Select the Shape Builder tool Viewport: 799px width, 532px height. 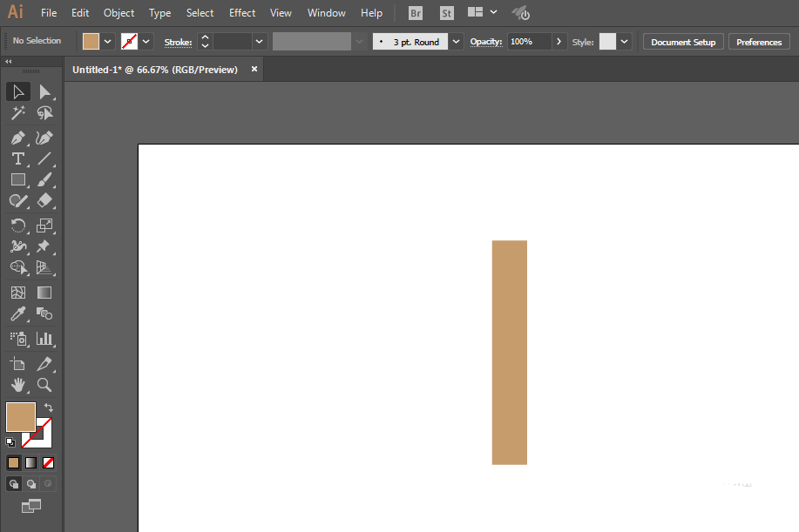click(18, 267)
